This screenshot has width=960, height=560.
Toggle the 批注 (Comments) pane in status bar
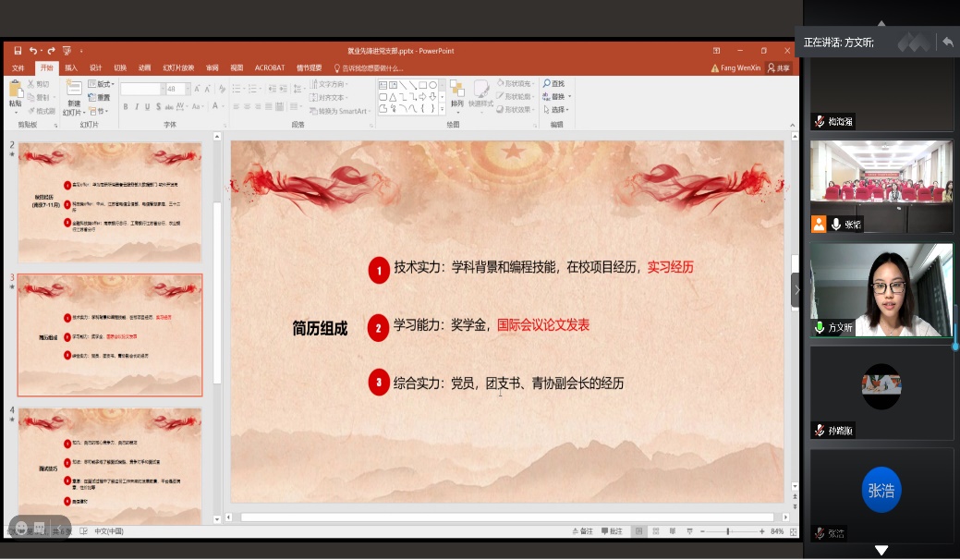click(613, 531)
